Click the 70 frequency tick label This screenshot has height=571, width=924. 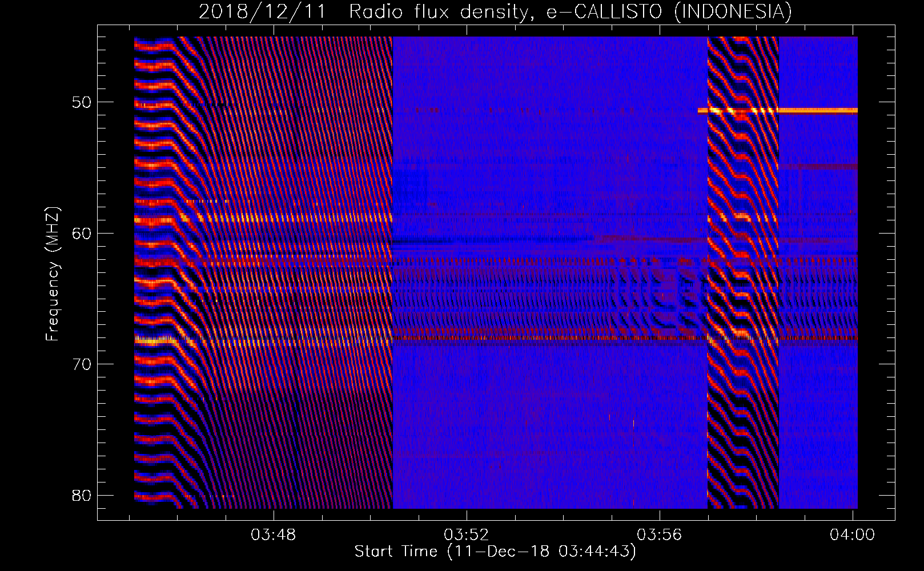point(81,364)
